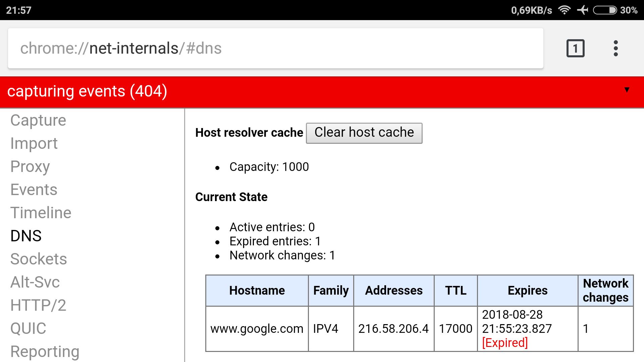Click the capturing events (404) banner text
Screen dimensions: 644x362
(x=87, y=91)
